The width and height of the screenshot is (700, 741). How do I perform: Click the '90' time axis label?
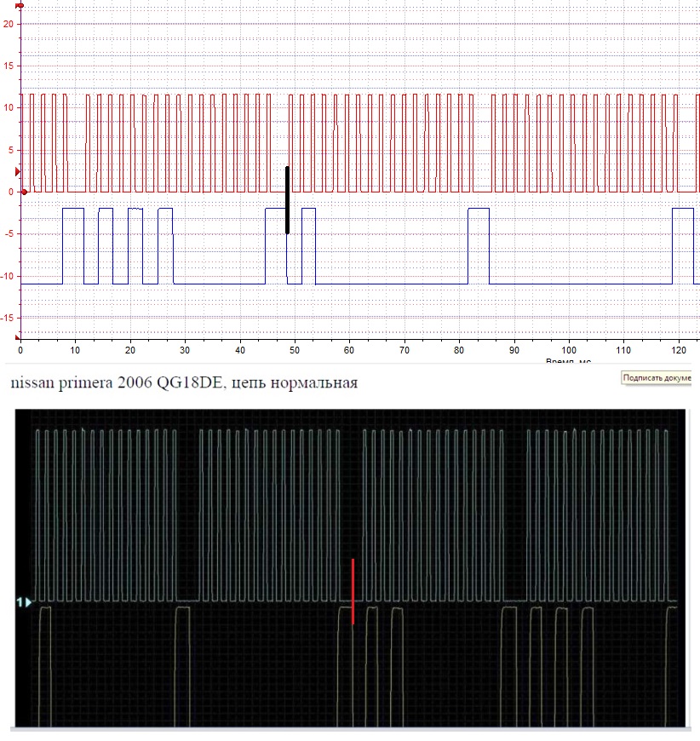514,351
